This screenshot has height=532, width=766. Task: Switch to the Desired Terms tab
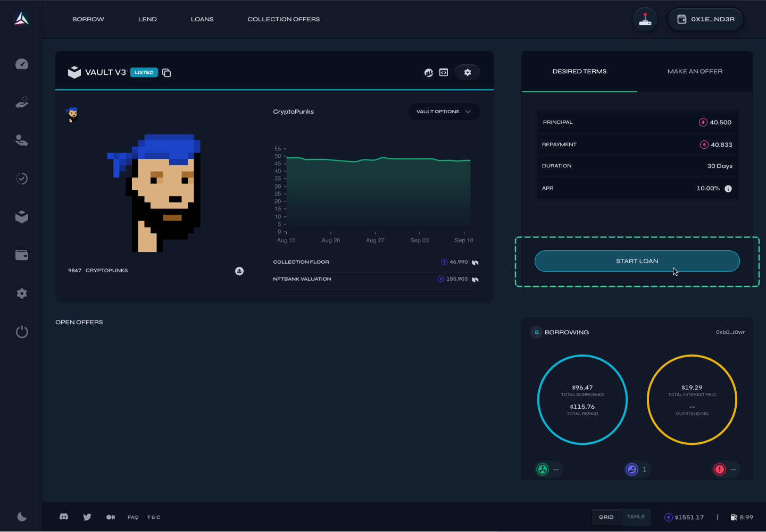(579, 71)
